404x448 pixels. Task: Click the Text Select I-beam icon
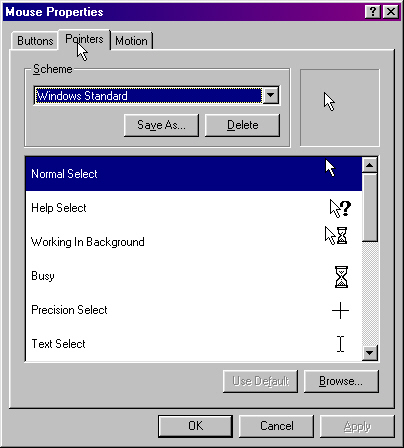pyautogui.click(x=340, y=344)
